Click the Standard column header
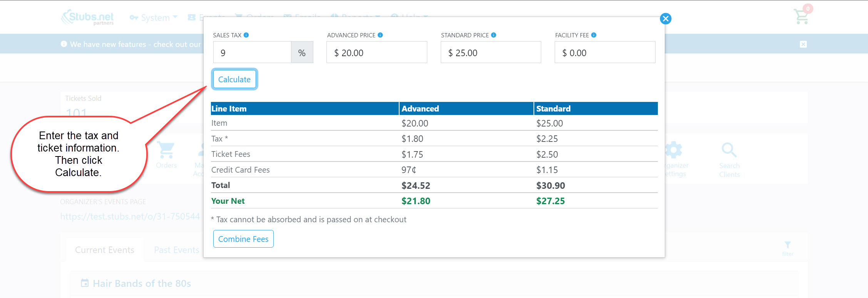Image resolution: width=868 pixels, height=298 pixels. tap(596, 108)
